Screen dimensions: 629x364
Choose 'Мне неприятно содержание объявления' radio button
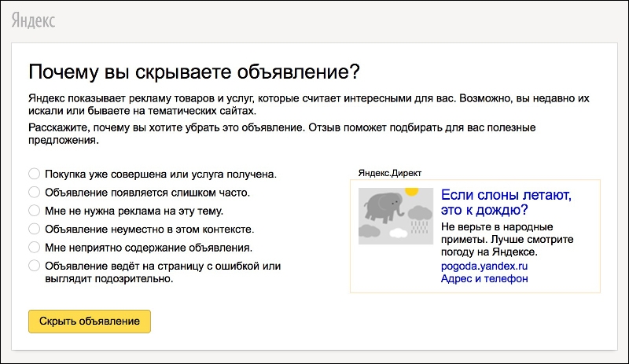(34, 247)
